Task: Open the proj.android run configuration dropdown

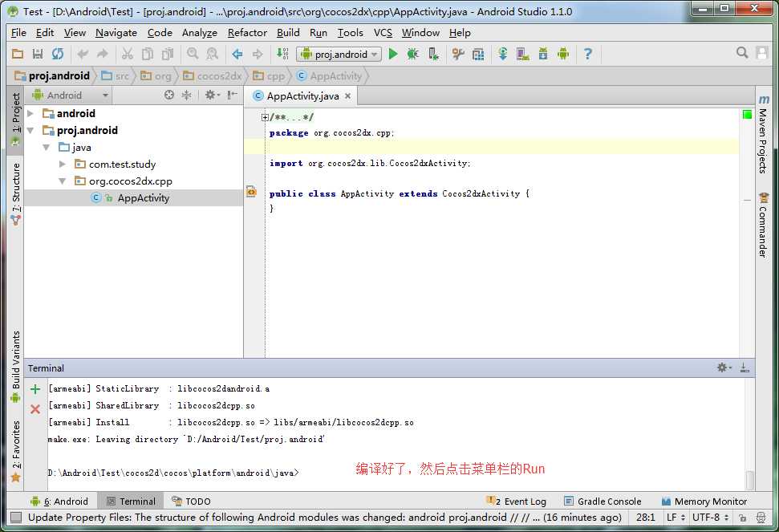Action: [x=339, y=54]
